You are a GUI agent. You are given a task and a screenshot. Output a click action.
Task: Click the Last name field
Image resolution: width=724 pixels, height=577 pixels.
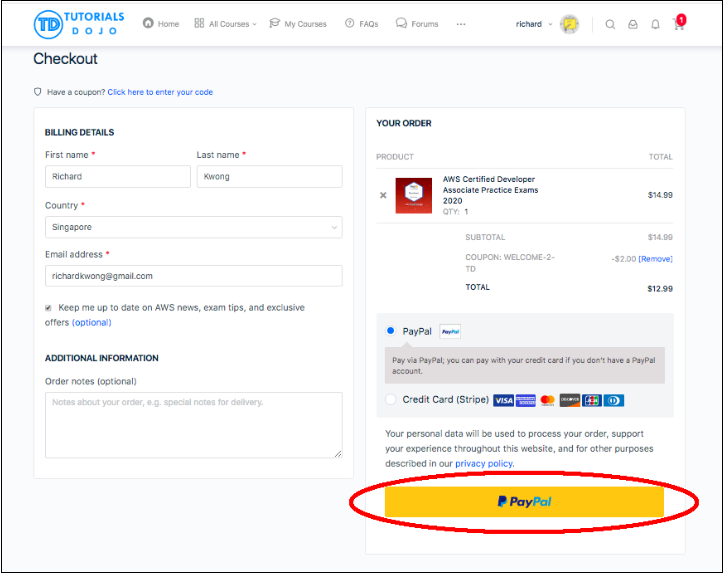tap(270, 176)
